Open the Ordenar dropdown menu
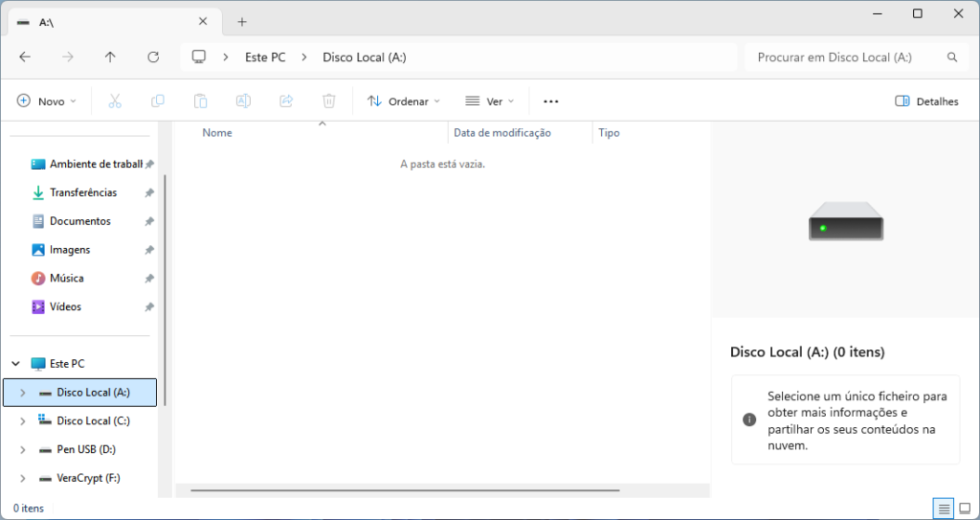The height and width of the screenshot is (520, 980). (x=403, y=101)
